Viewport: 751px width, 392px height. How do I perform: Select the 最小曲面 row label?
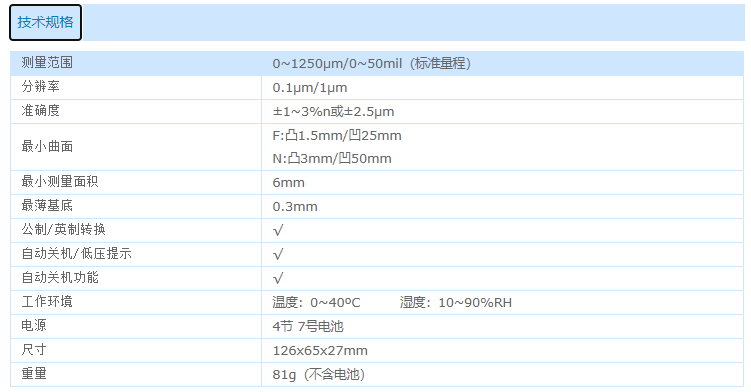(x=47, y=147)
